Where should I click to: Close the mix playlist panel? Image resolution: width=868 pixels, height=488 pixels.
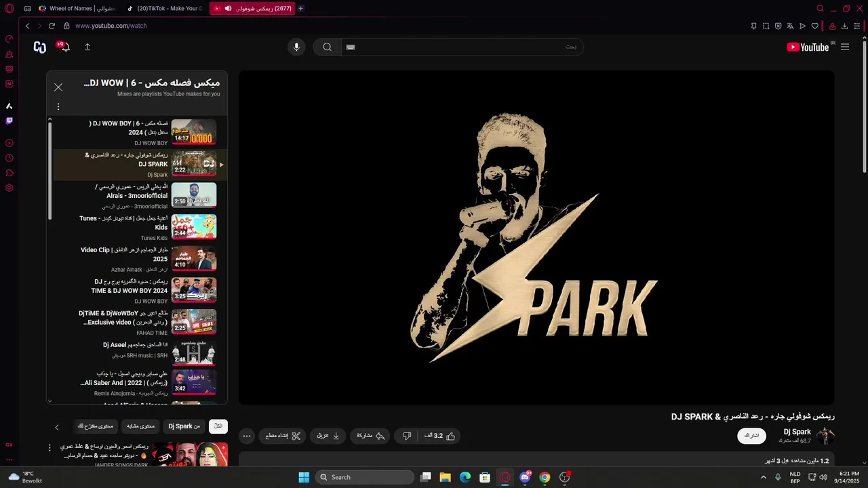coord(58,87)
